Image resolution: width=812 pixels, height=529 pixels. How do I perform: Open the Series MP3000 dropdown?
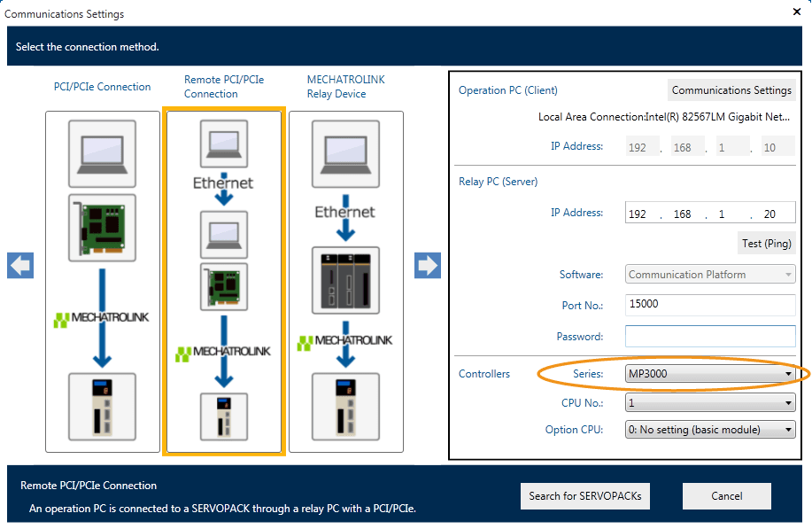tap(710, 374)
